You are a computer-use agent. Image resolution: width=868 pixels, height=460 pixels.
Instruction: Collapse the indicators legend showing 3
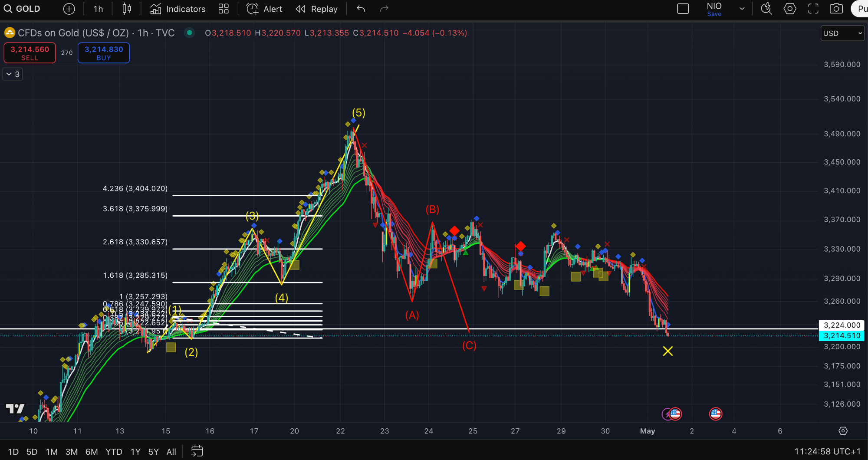13,74
